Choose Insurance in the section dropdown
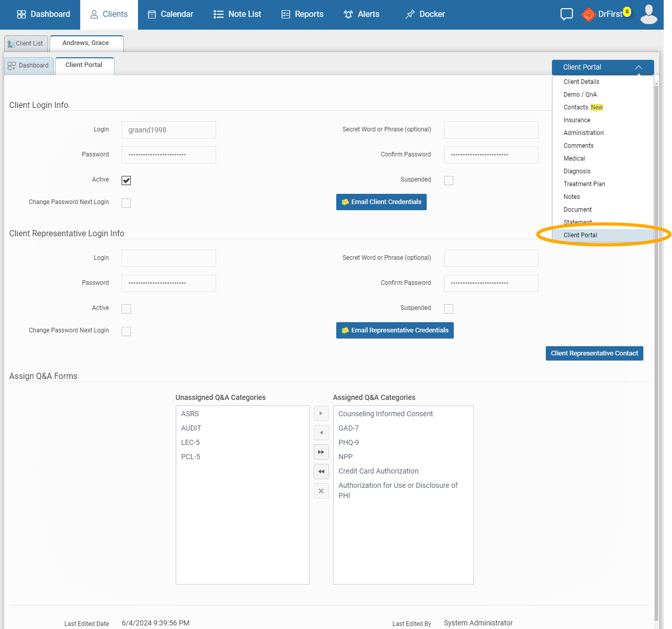 (x=576, y=120)
